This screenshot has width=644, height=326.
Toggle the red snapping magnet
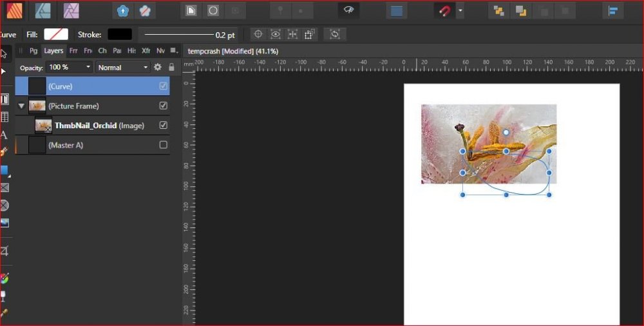pyautogui.click(x=444, y=11)
